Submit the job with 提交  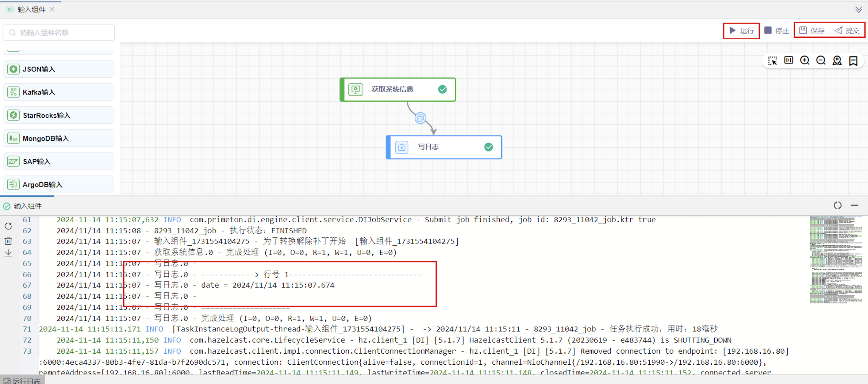coord(847,31)
